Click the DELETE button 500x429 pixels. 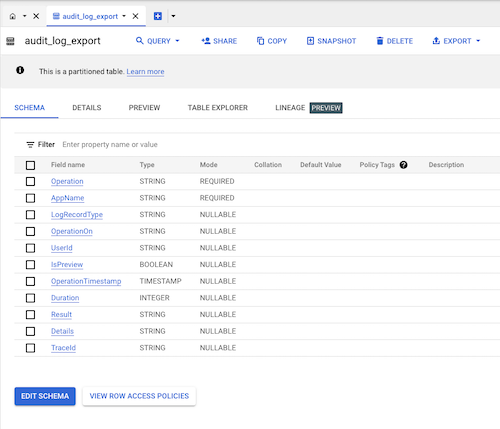[x=395, y=41]
